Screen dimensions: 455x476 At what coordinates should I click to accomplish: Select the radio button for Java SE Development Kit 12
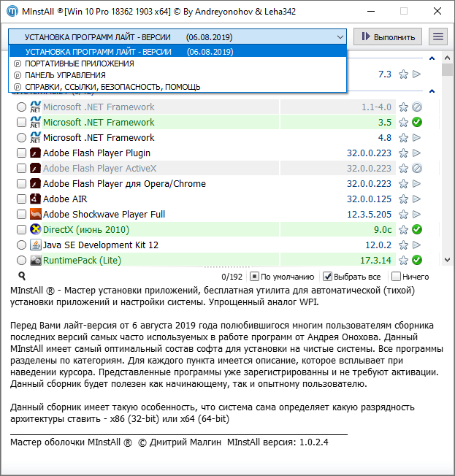22,245
